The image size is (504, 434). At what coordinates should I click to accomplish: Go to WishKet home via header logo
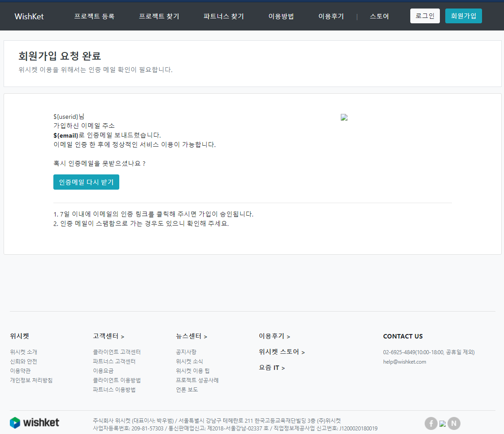click(29, 17)
